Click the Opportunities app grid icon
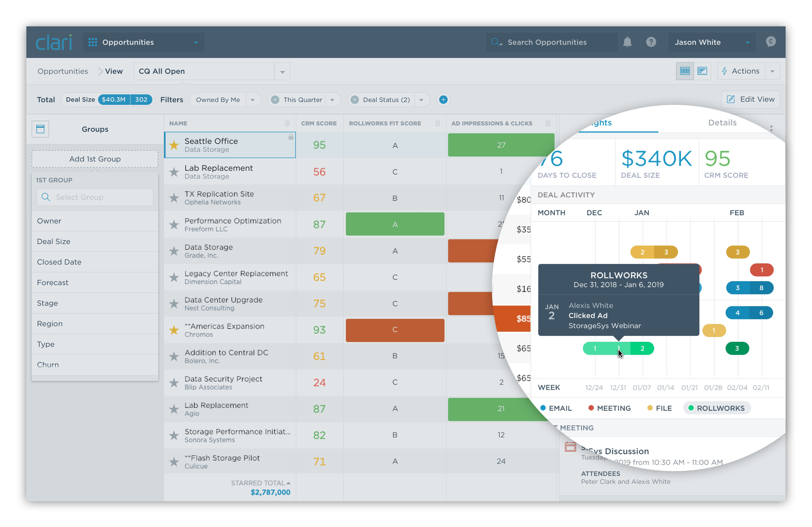This screenshot has height=527, width=812. tap(93, 42)
